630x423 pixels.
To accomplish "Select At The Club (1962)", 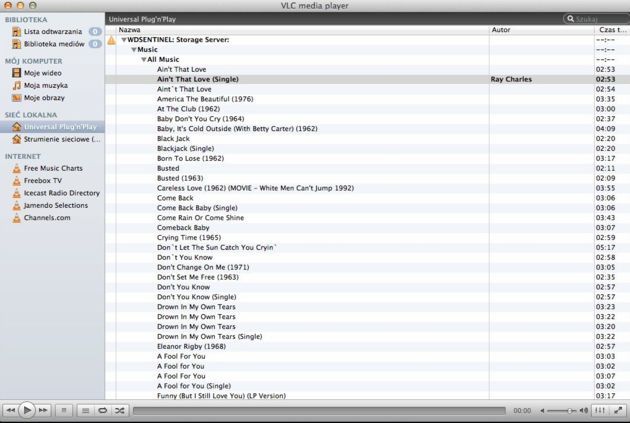I will tap(188, 109).
